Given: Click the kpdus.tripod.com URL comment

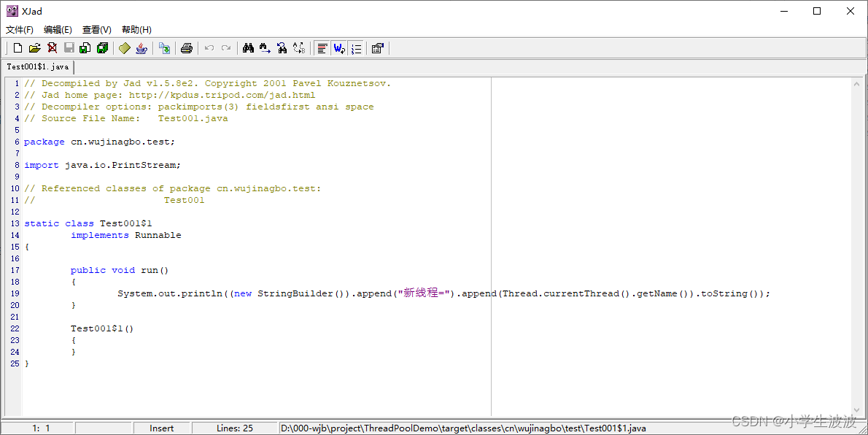Looking at the screenshot, I should coord(222,95).
